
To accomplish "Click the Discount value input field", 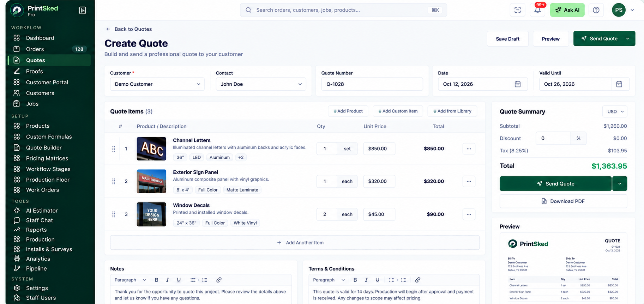I will point(553,138).
